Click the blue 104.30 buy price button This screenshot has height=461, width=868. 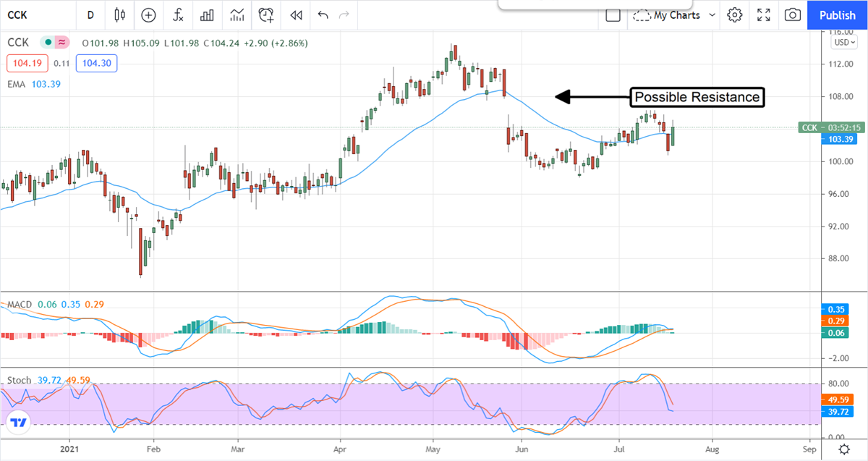(96, 63)
